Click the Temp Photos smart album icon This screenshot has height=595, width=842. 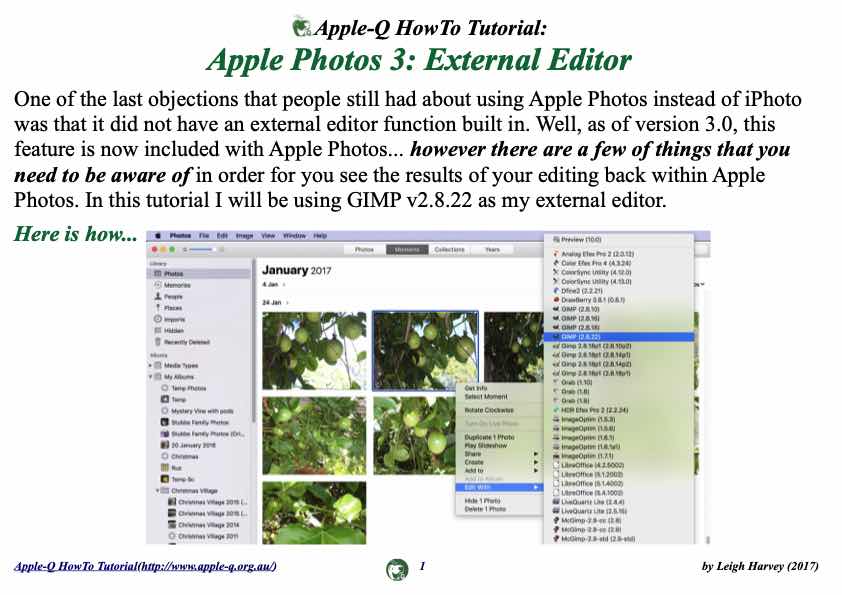click(165, 388)
